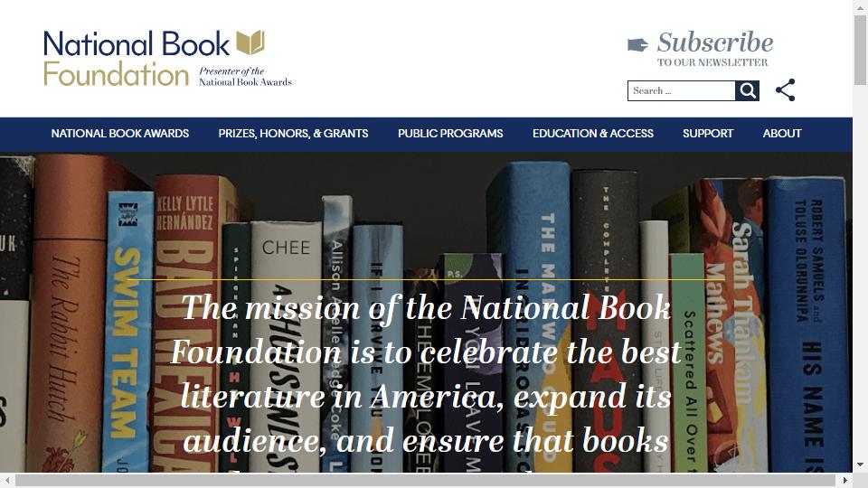Expand the Education & Access menu
The image size is (868, 488).
593,134
